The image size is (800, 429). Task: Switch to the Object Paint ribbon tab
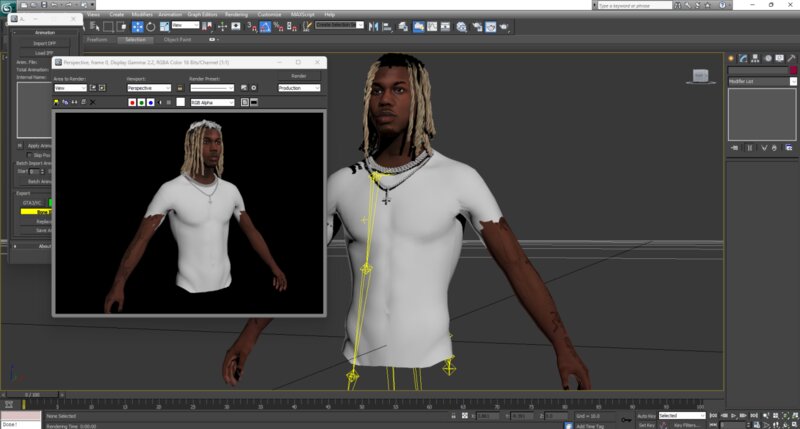coord(178,40)
